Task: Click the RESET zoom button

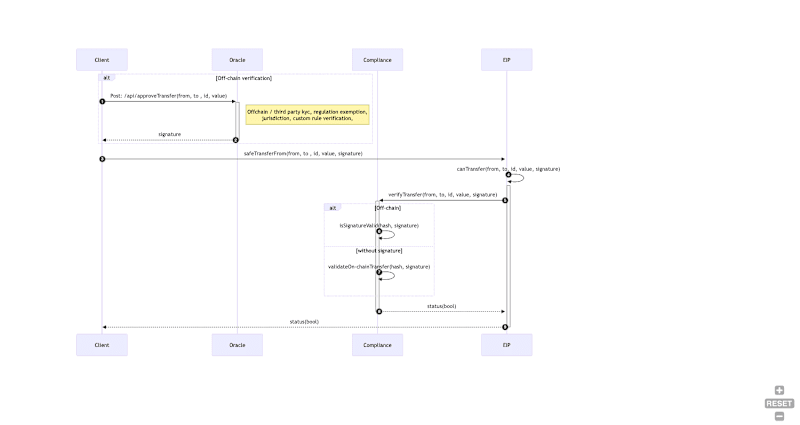Action: [779, 404]
